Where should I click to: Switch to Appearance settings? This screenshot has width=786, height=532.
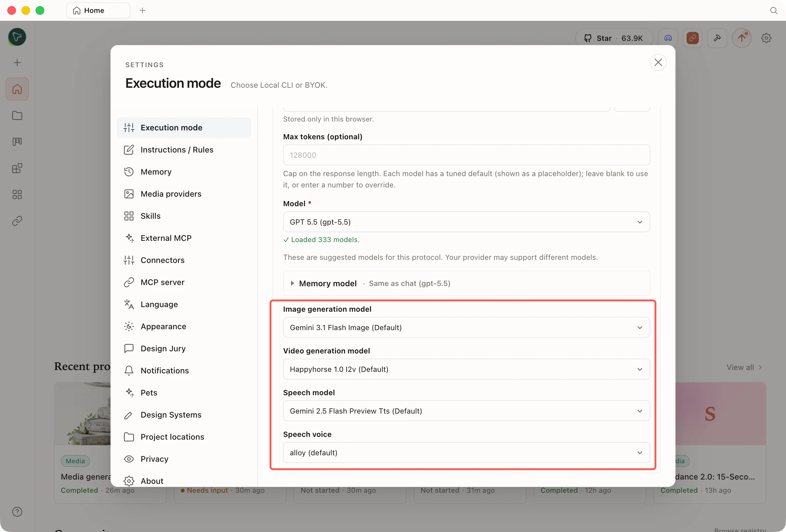click(x=184, y=326)
